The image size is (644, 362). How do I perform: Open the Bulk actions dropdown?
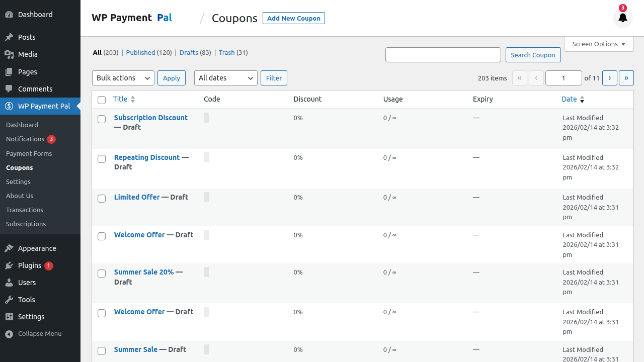click(x=123, y=78)
